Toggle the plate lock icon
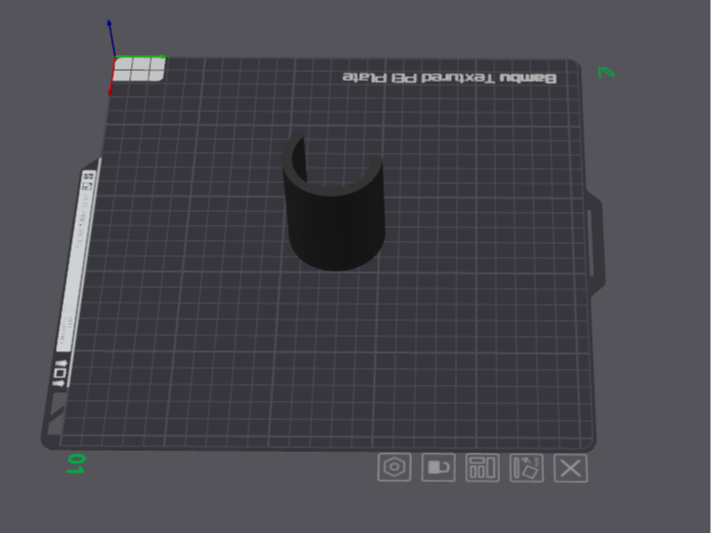The height and width of the screenshot is (533, 711). (438, 467)
